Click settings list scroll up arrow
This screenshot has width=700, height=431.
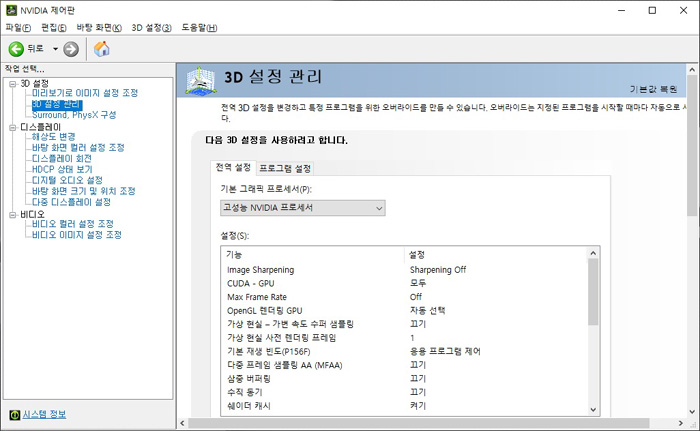[x=593, y=253]
